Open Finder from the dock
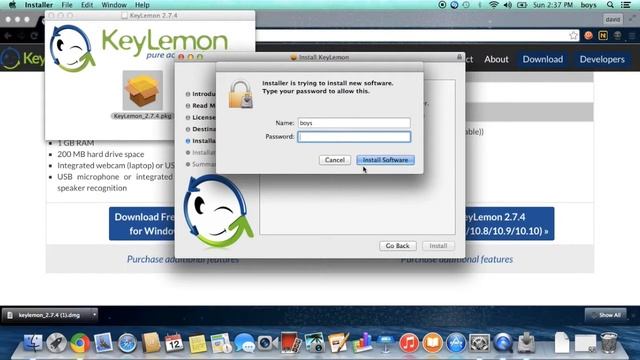The height and width of the screenshot is (360, 640). point(33,342)
